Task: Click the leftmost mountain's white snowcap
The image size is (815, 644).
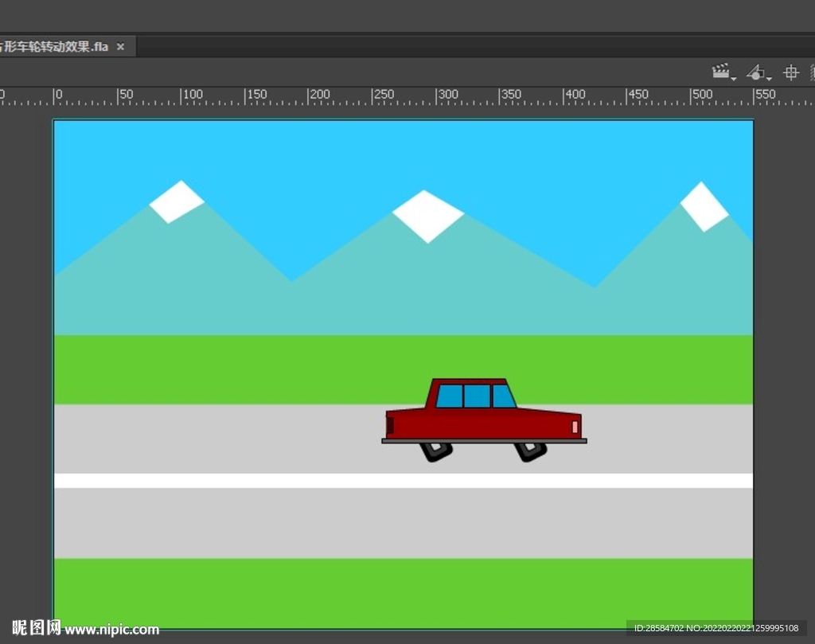Action: 177,201
